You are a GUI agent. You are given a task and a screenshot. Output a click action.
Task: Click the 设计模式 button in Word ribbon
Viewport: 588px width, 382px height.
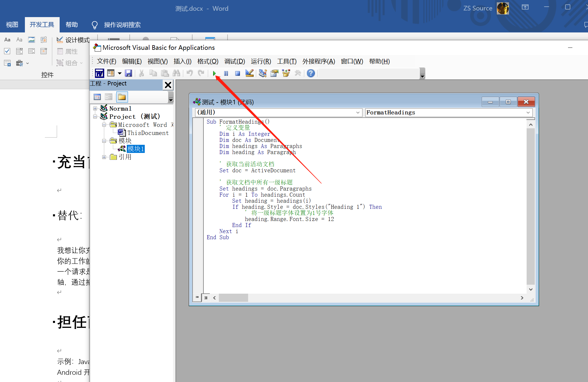(x=73, y=40)
